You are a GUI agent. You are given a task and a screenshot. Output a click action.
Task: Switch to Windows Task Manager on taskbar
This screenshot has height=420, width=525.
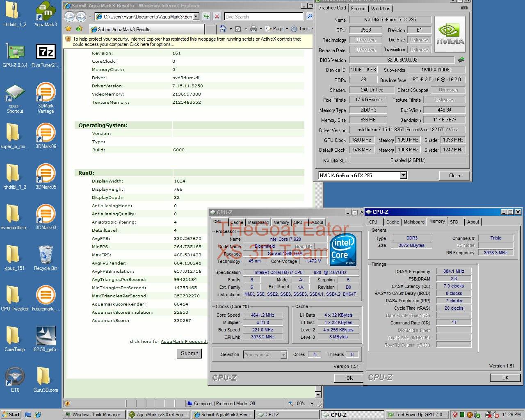[94, 415]
